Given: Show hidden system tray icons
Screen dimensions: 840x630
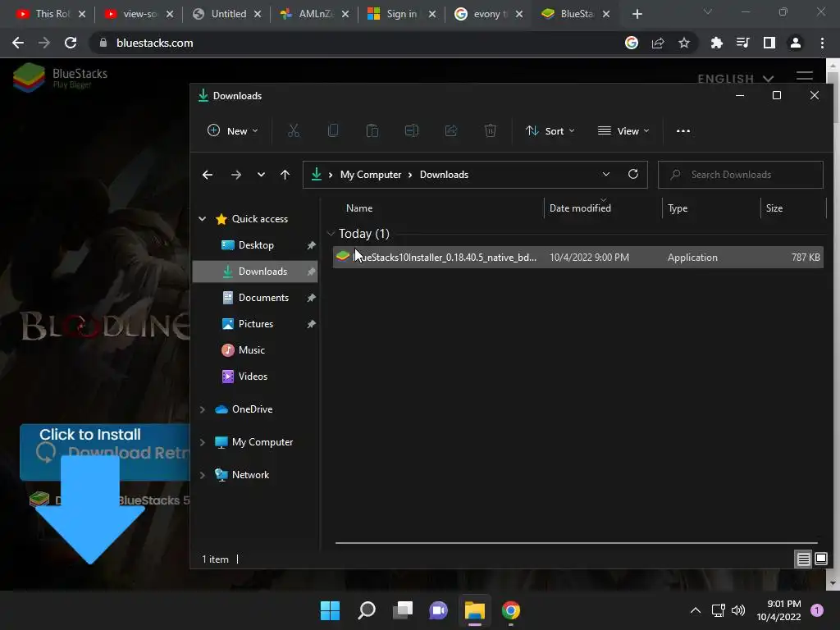Looking at the screenshot, I should [696, 610].
